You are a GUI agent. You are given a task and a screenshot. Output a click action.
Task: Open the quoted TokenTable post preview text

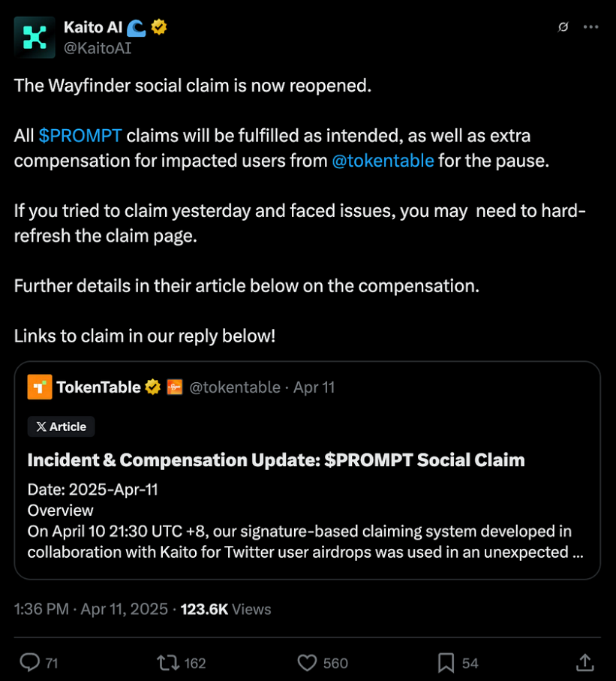point(305,521)
